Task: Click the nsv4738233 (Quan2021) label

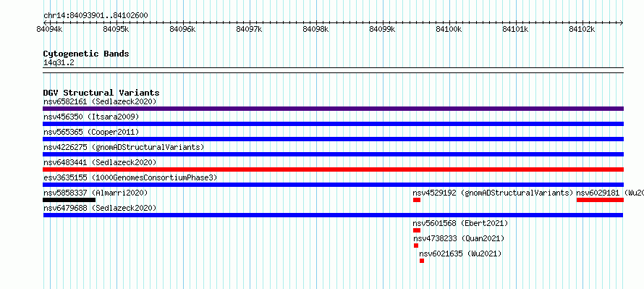Action: pos(459,238)
